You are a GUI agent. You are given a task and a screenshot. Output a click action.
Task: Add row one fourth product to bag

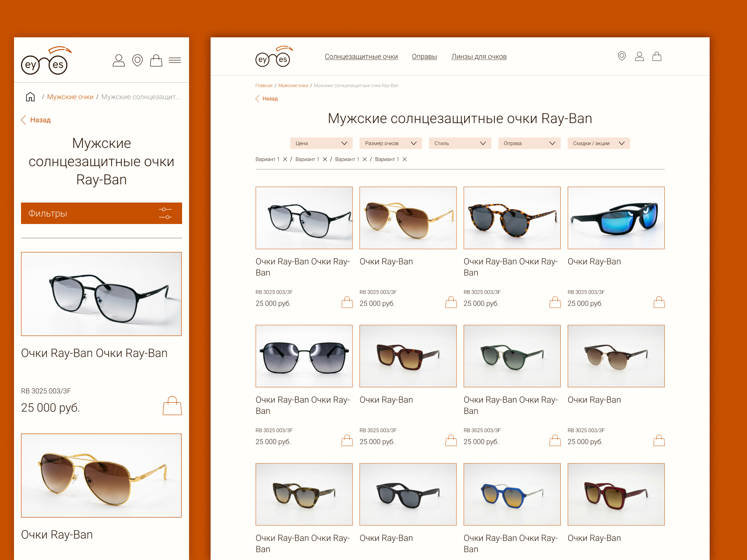(659, 302)
